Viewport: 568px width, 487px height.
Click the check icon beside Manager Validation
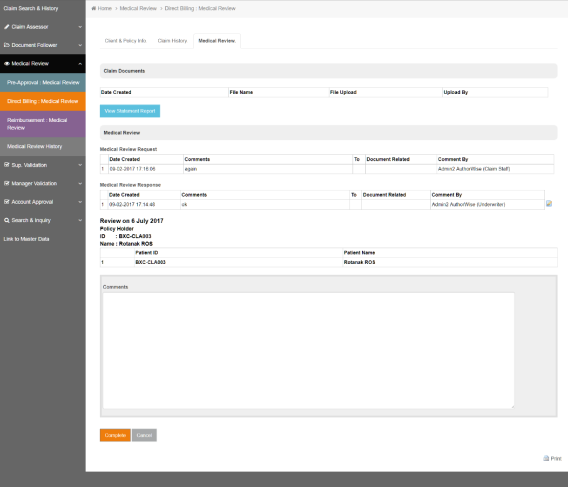[x=7, y=183]
